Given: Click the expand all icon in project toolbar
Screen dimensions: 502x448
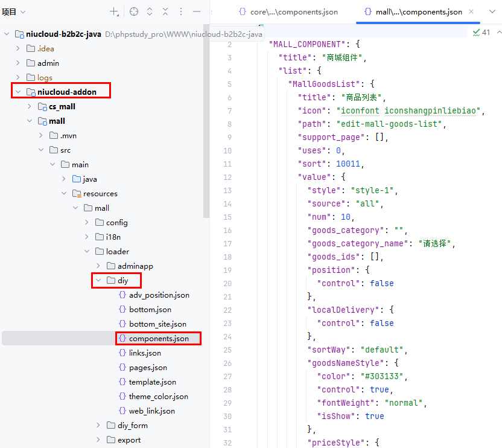Looking at the screenshot, I should click(150, 11).
